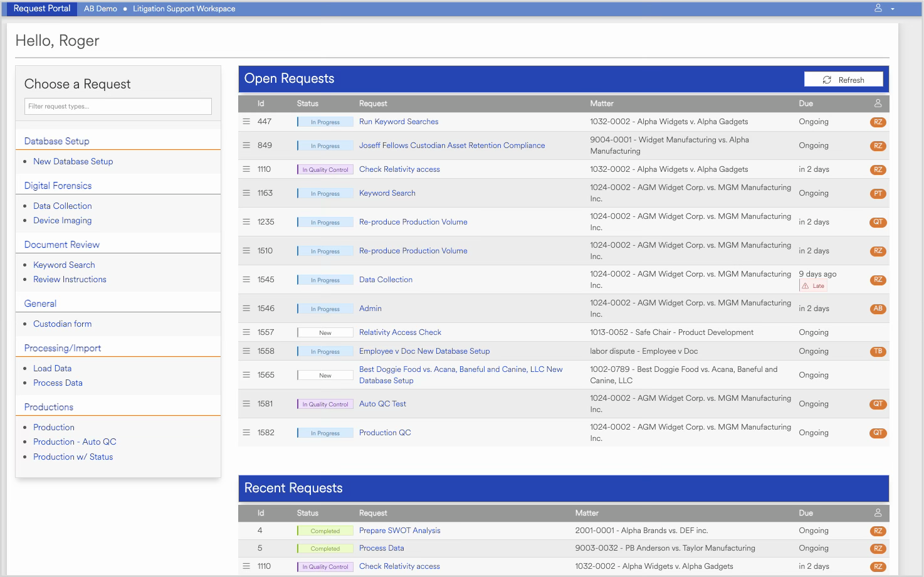Click the AB assignee badge for request 1546
The image size is (924, 577).
pos(878,309)
